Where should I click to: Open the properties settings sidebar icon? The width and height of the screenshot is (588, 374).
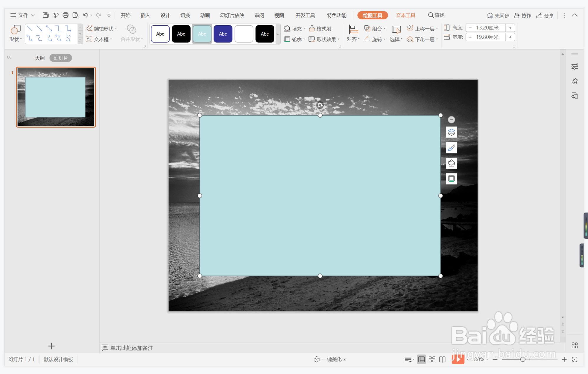[x=575, y=67]
